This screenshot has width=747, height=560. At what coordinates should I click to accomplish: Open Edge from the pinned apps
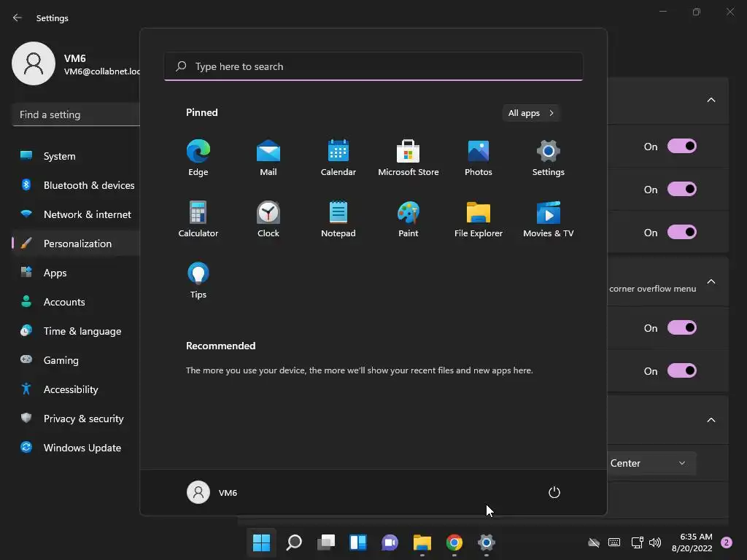tap(198, 157)
